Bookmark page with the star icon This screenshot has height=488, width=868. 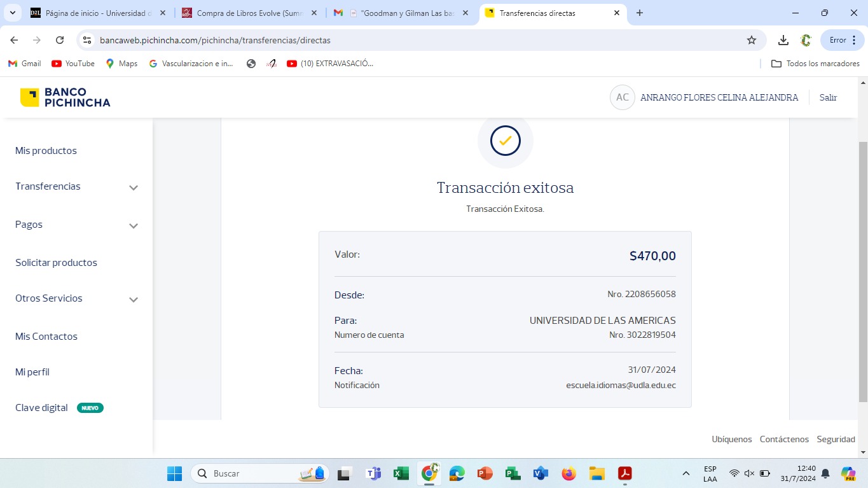click(752, 40)
